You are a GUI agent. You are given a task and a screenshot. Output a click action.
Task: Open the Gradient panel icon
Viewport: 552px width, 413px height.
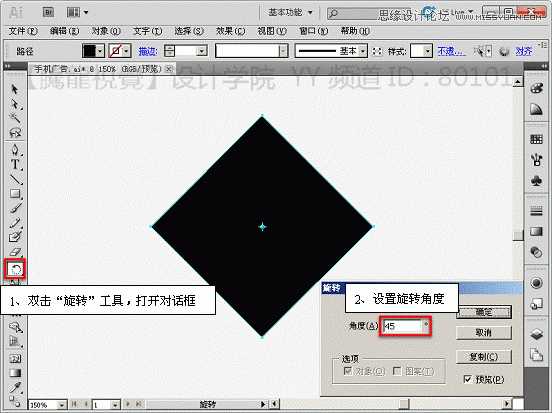click(x=536, y=231)
